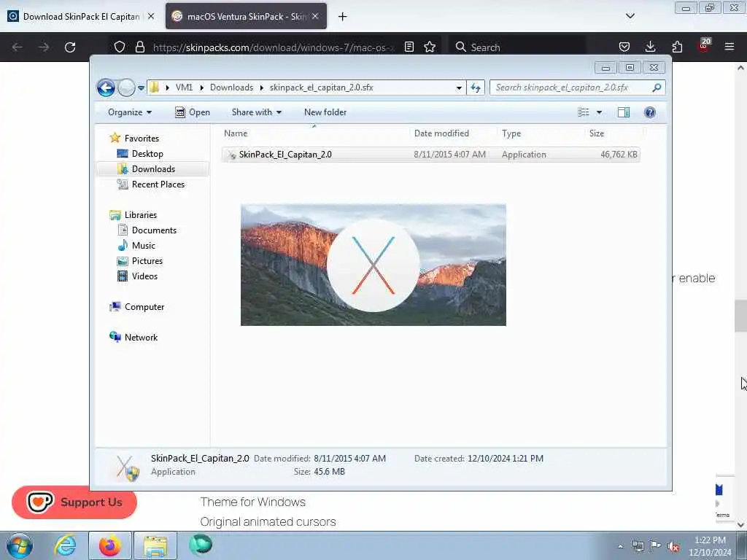Click the Support Us button
The height and width of the screenshot is (560, 747).
tap(74, 502)
